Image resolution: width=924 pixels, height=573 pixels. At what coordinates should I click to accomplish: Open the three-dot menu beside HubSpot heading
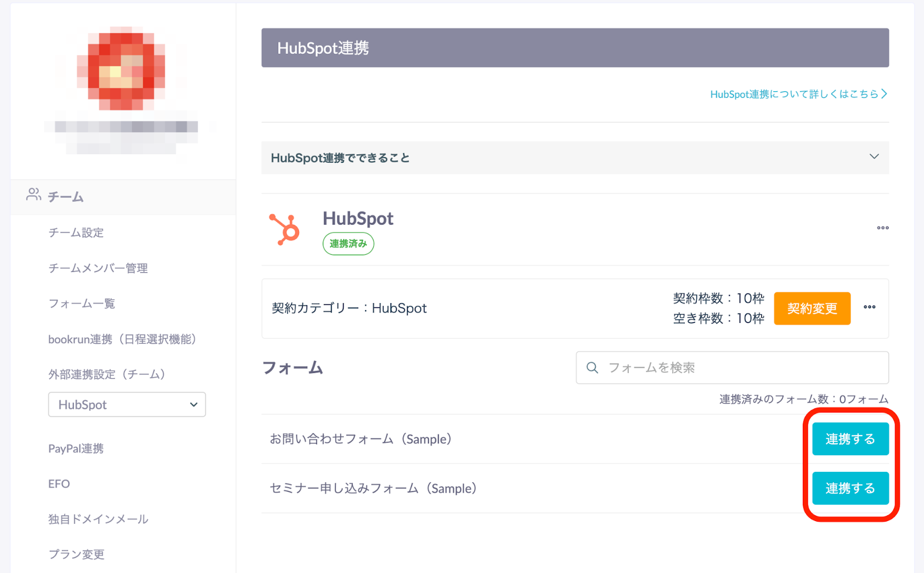pos(882,228)
